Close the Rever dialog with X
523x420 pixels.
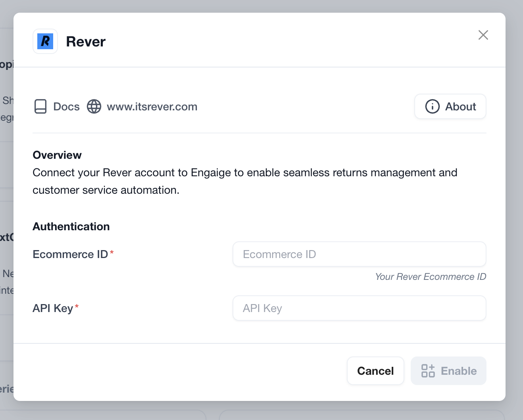[x=483, y=35]
